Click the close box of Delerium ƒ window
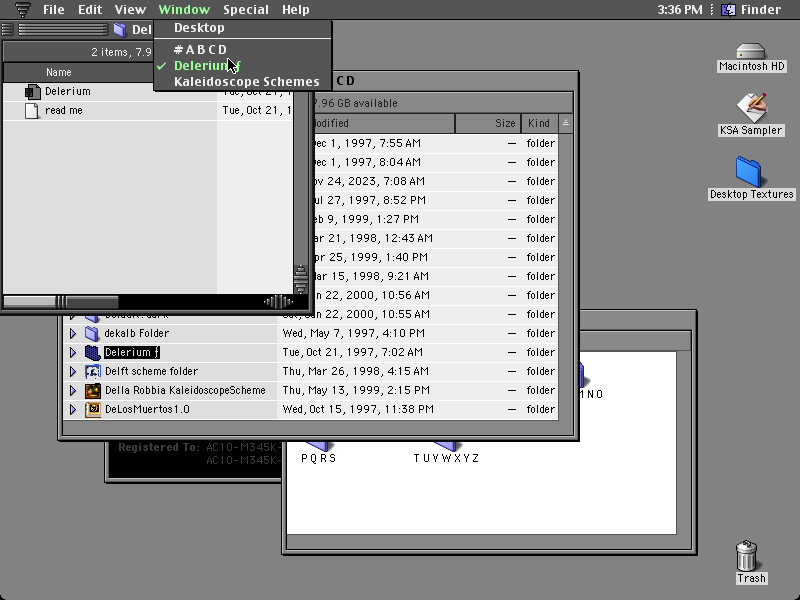Screen dimensions: 800x600 pyautogui.click(x=8, y=30)
